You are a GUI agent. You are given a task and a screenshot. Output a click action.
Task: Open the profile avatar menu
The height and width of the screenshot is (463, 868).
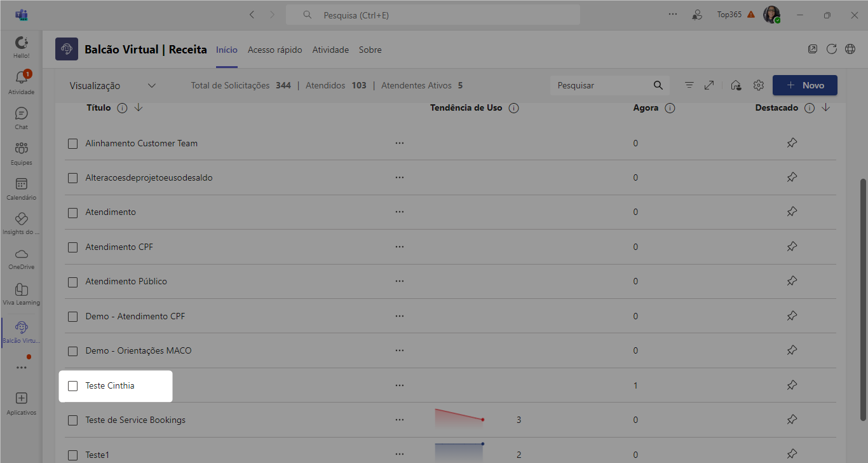point(771,14)
